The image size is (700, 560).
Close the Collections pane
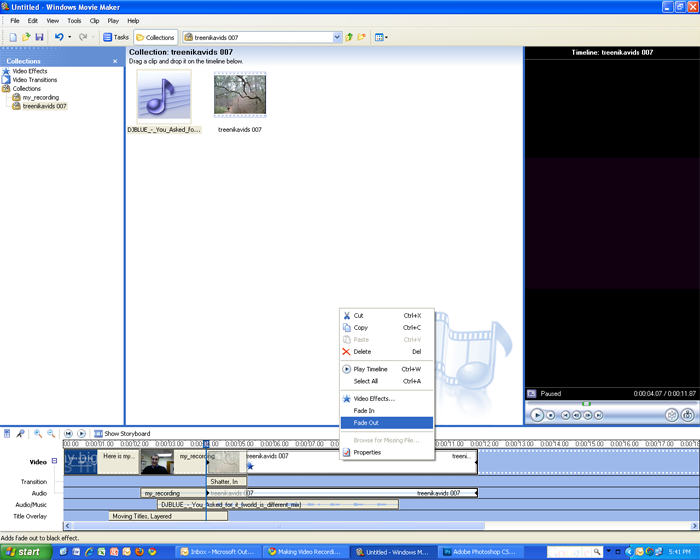(x=115, y=61)
